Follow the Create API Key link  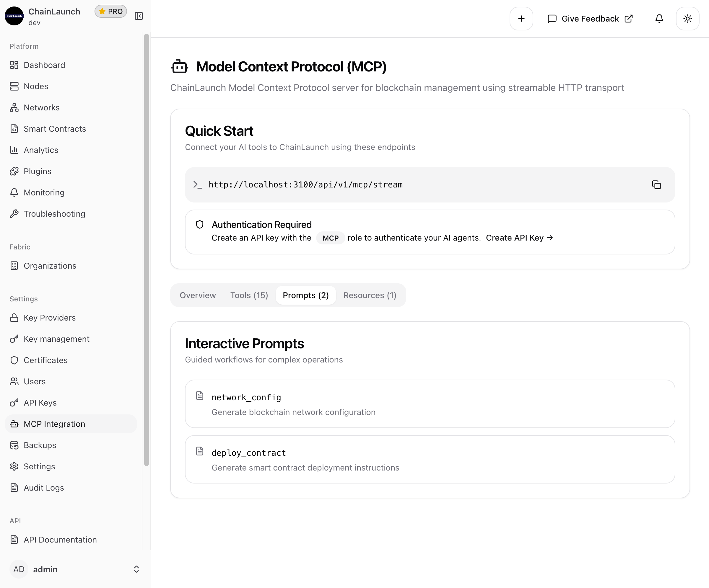520,238
